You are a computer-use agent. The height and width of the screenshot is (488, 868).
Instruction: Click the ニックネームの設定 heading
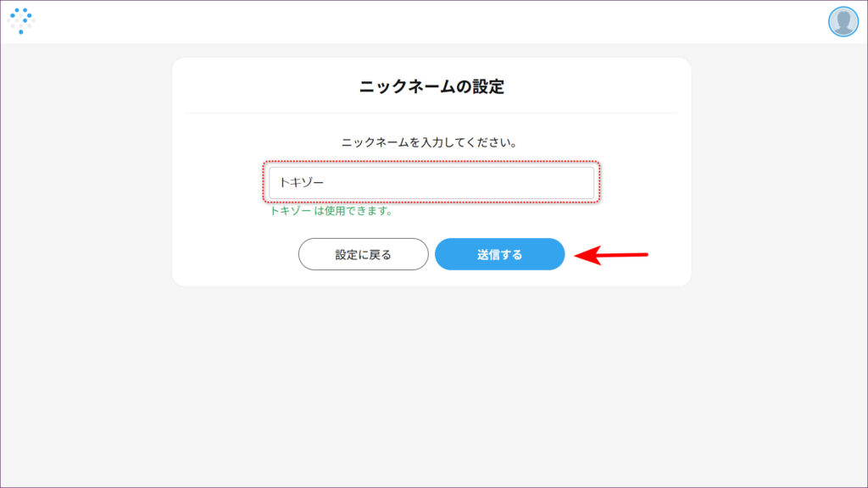(431, 86)
